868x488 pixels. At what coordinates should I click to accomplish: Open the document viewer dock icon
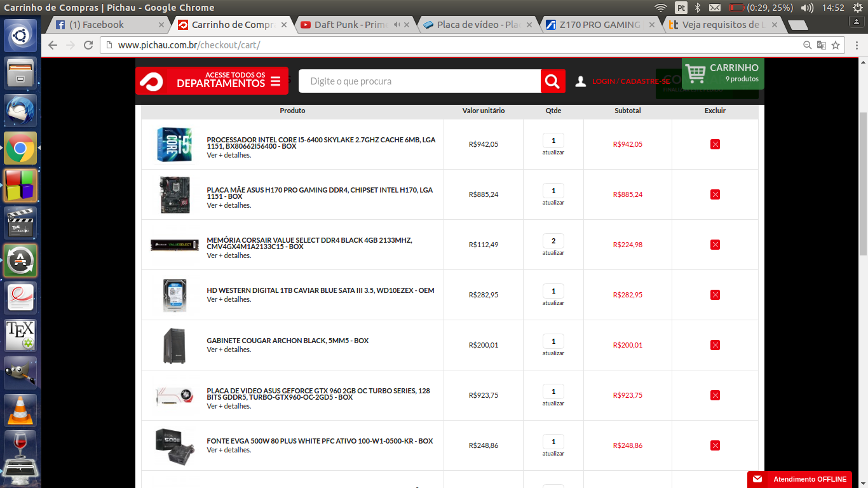coord(20,298)
